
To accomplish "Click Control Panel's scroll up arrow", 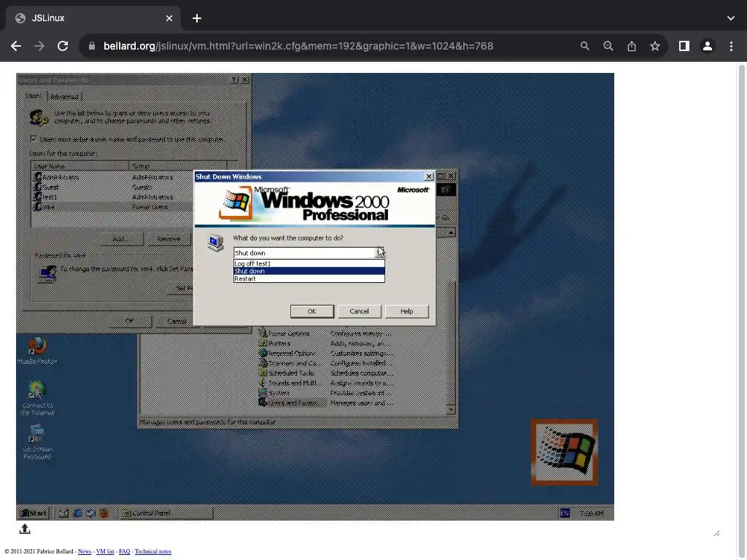I will click(451, 233).
